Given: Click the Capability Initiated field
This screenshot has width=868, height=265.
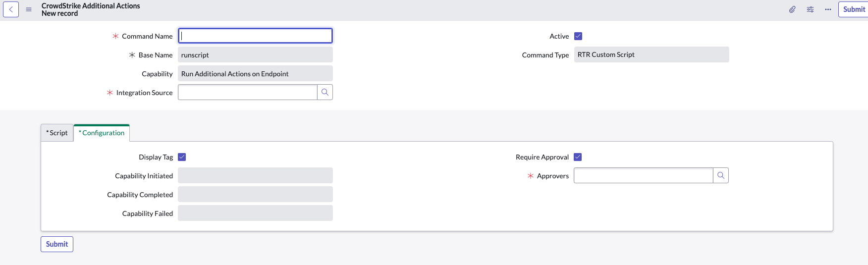Looking at the screenshot, I should [255, 175].
